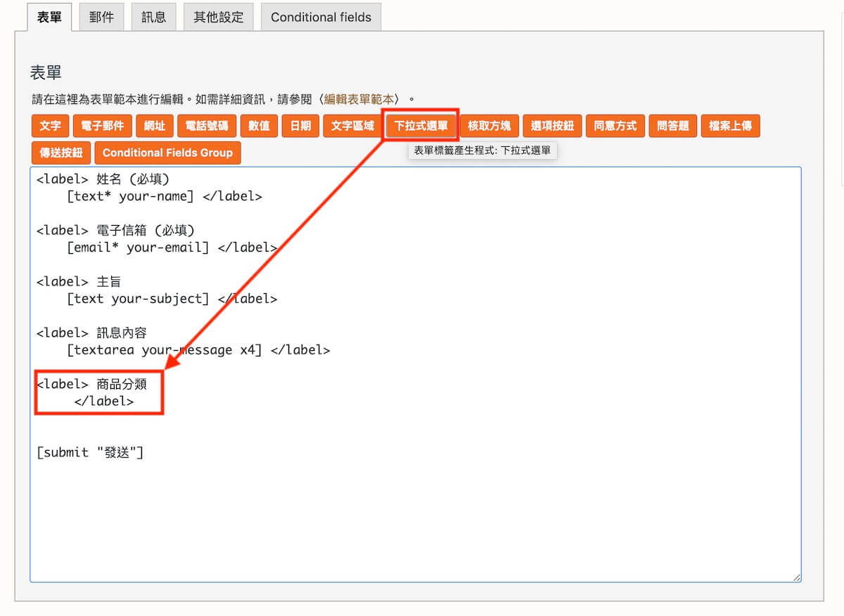Open the Conditional fields tab
Screen dimensions: 844x616
pyautogui.click(x=321, y=18)
